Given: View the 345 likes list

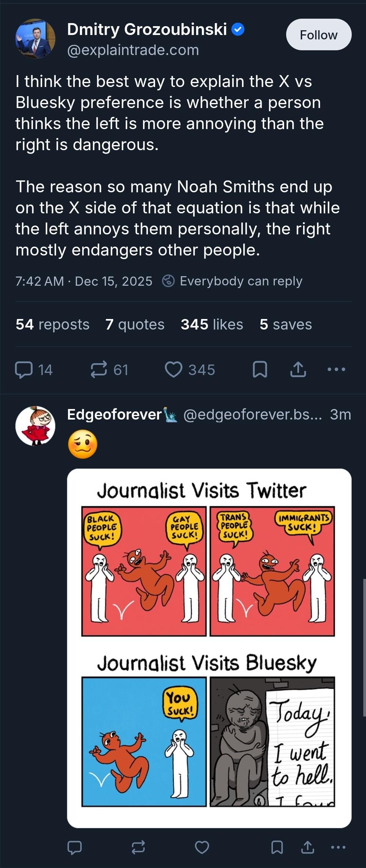Looking at the screenshot, I should click(x=212, y=324).
